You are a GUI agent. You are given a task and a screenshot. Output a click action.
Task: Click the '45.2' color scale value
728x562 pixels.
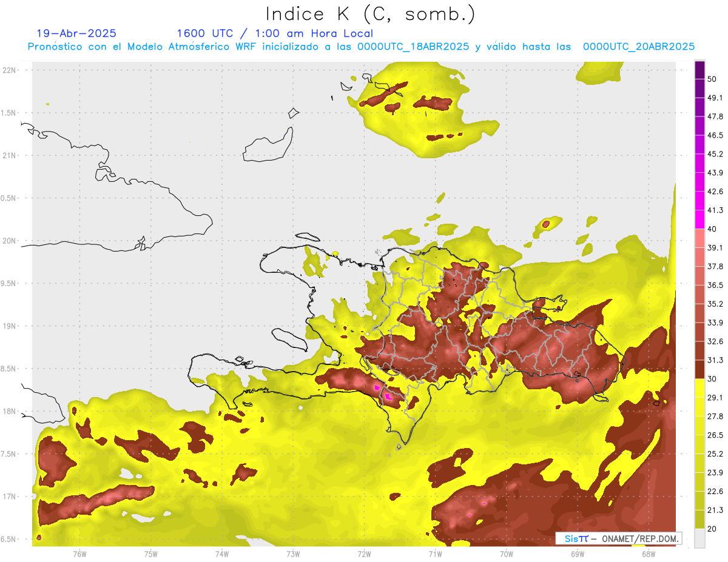click(716, 154)
